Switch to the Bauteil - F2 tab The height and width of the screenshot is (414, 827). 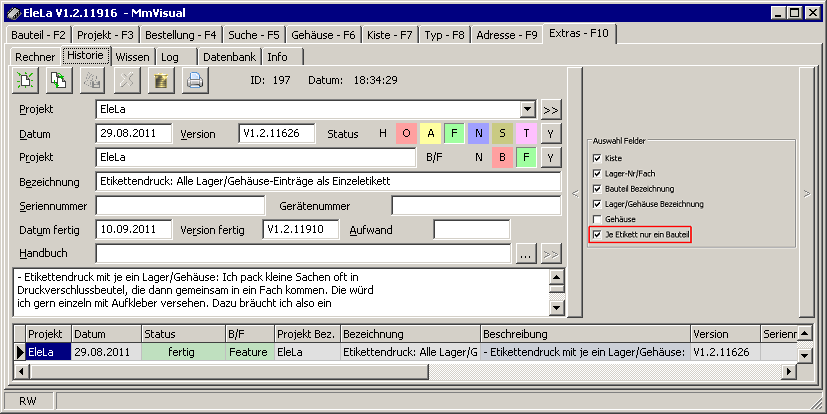38,35
